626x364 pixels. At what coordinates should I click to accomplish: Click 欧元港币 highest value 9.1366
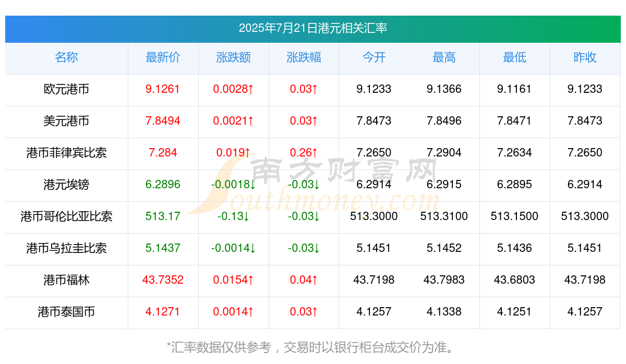444,89
